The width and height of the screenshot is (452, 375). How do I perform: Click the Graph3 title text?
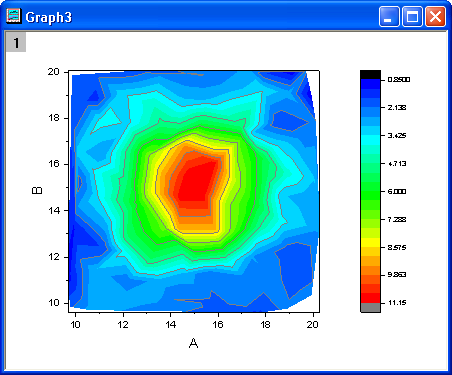coord(49,18)
